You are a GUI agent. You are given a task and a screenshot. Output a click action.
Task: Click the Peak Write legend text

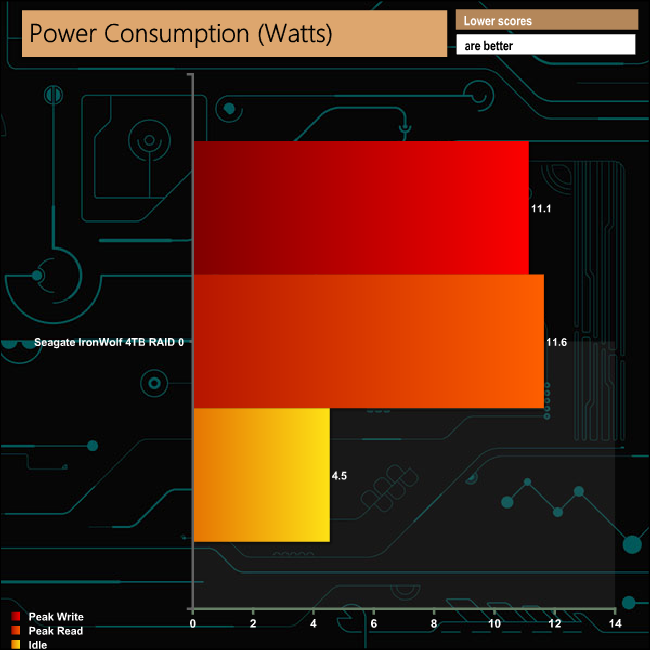click(56, 617)
